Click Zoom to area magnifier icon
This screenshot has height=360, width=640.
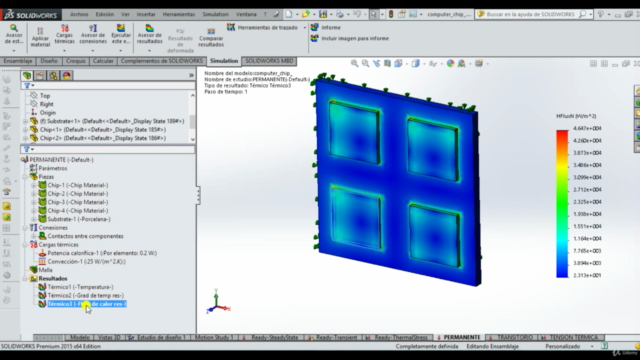(x=365, y=63)
